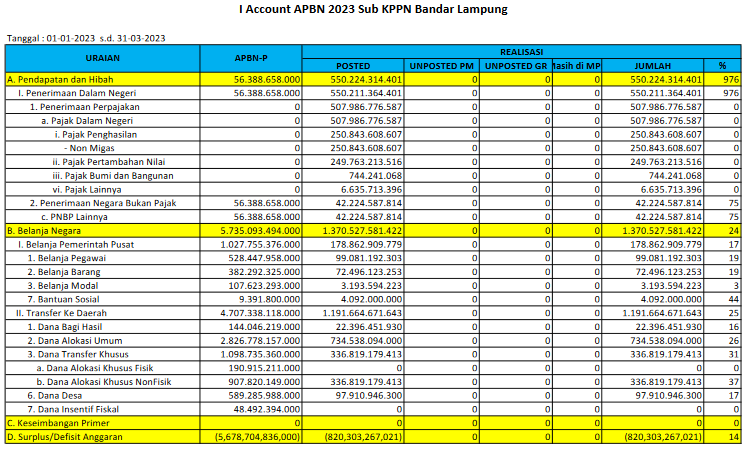This screenshot has height=451, width=748.
Task: Select JUMLAH value 22.396.451.930
Action: pos(668,327)
